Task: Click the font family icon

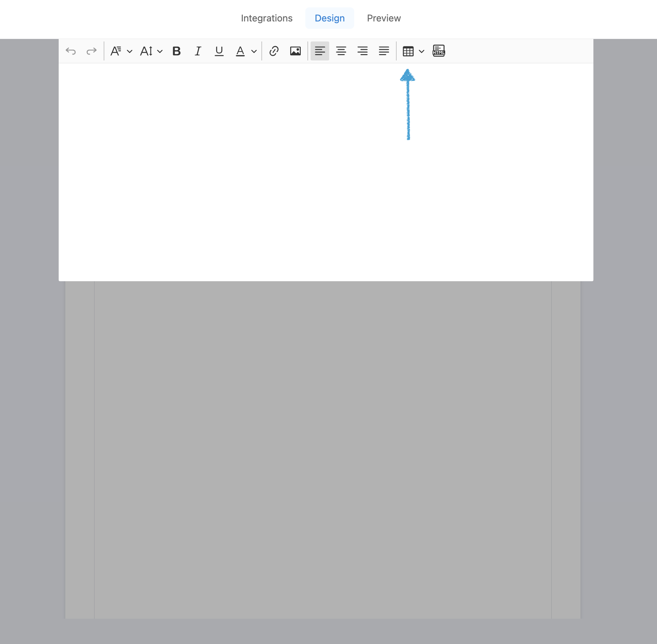Action: point(116,51)
